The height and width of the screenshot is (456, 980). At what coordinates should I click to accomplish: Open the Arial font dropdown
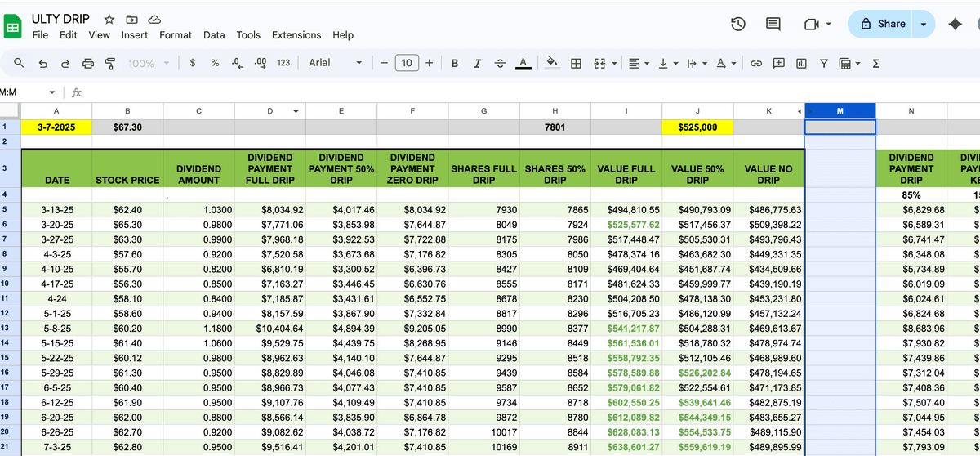(335, 63)
